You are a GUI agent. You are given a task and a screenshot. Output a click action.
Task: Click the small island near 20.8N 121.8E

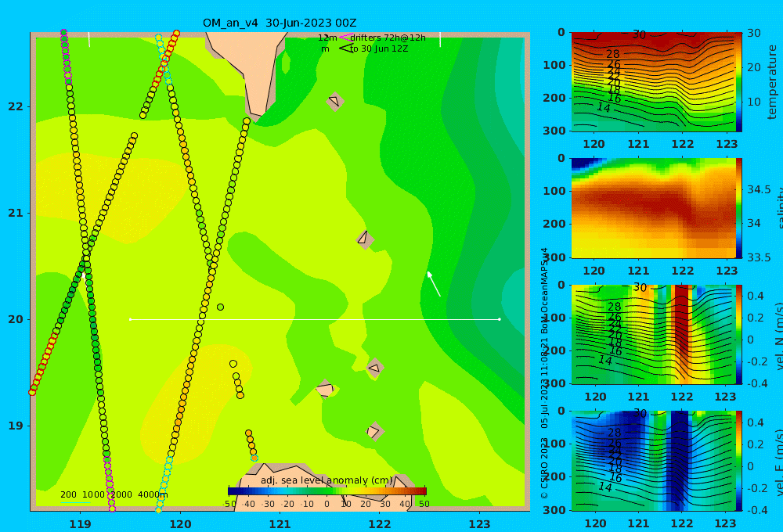[365, 239]
